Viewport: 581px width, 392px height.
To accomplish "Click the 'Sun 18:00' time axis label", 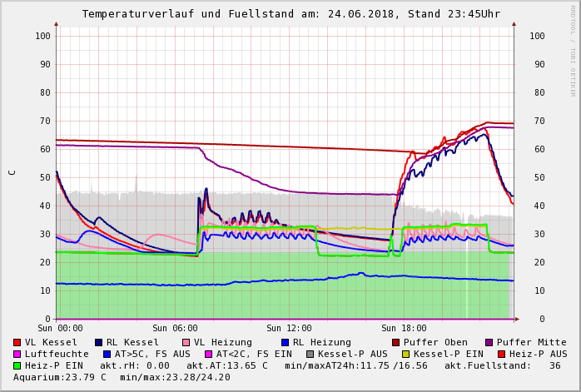I will click(404, 329).
